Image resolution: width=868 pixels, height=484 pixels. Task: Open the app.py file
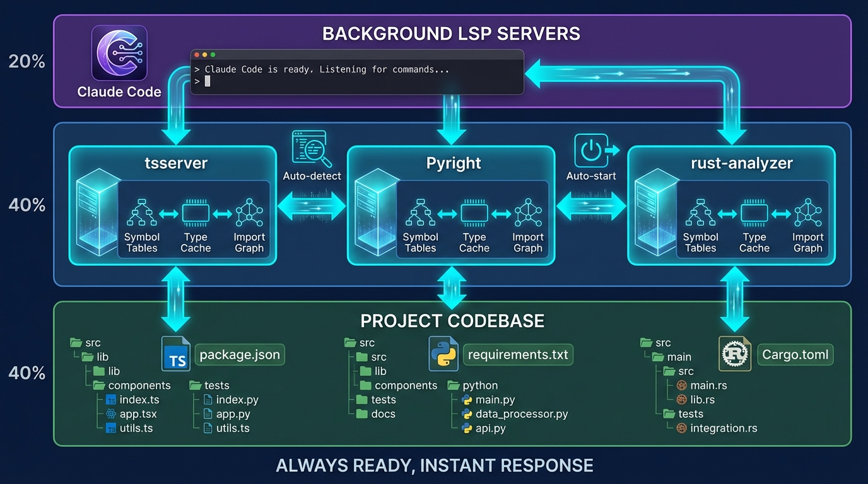[x=227, y=414]
